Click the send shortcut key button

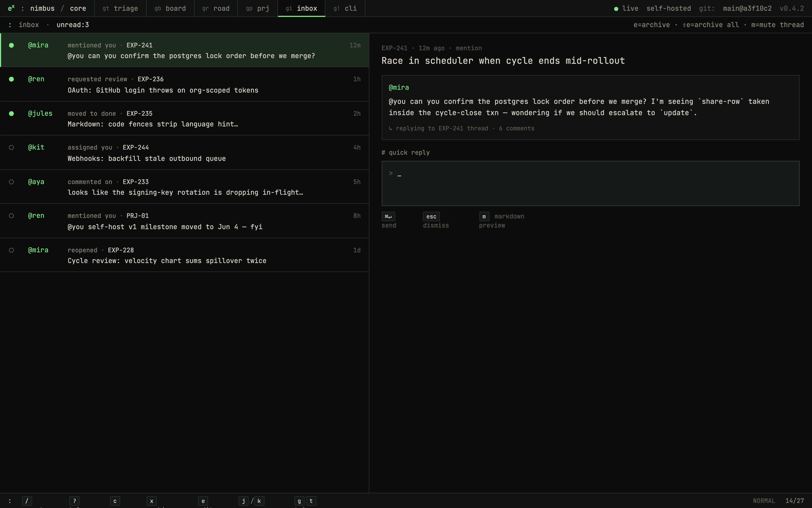388,216
